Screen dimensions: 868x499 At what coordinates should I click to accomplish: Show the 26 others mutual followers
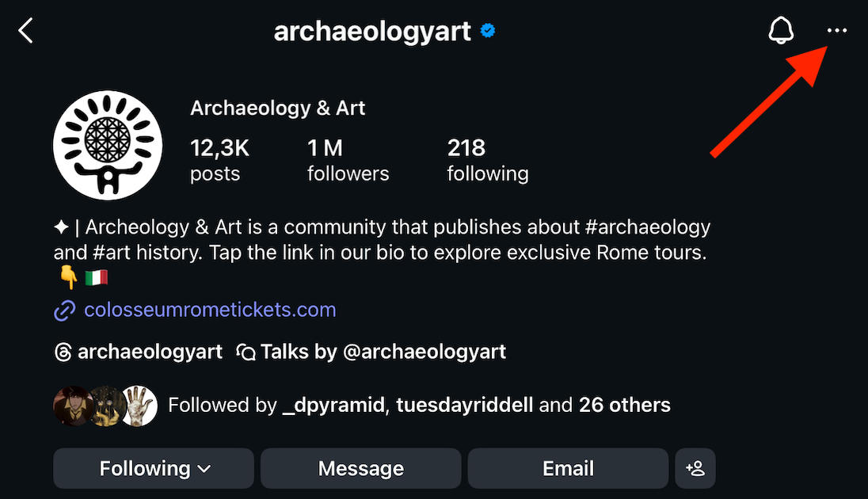pyautogui.click(x=624, y=406)
